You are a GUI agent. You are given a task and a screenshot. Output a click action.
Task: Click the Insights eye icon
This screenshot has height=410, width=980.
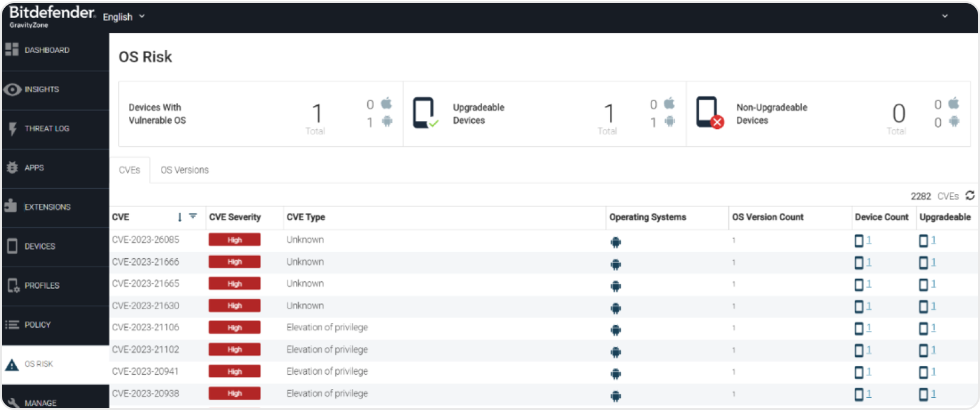[12, 89]
